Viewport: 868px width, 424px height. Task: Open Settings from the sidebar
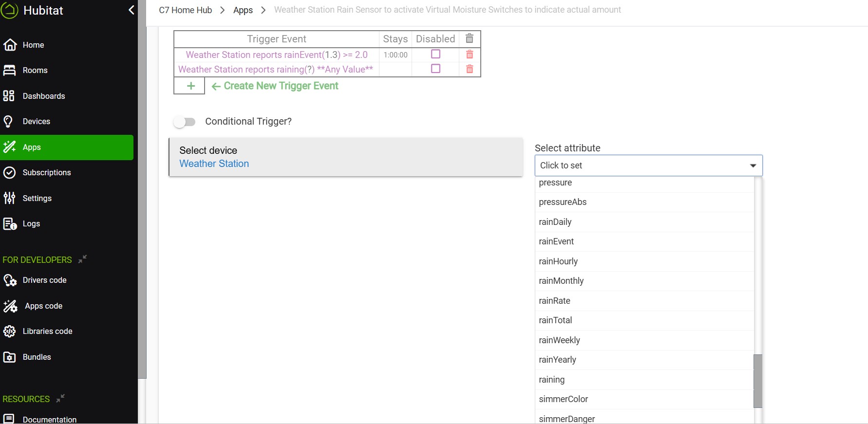(37, 198)
